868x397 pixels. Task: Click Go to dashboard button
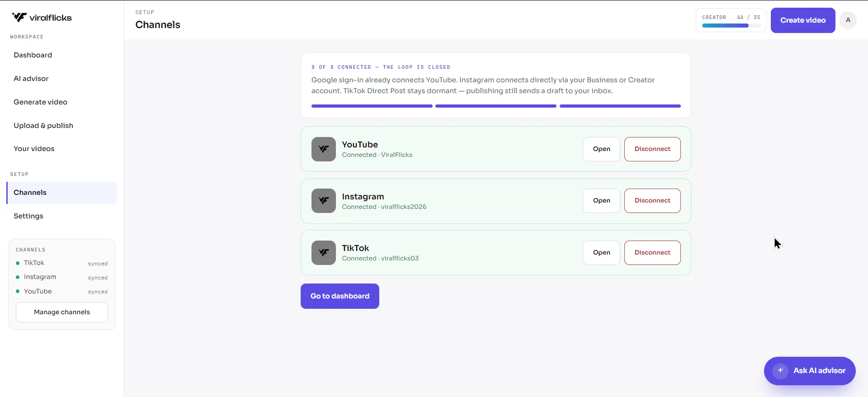[x=340, y=296]
